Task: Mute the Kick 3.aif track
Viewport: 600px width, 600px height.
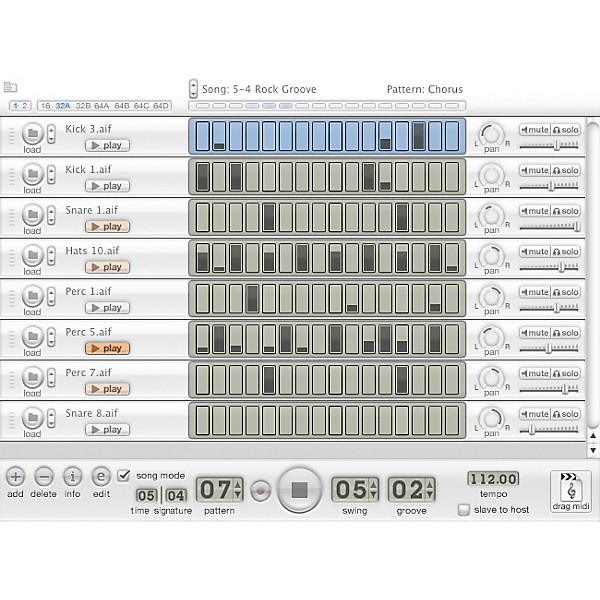Action: point(535,130)
